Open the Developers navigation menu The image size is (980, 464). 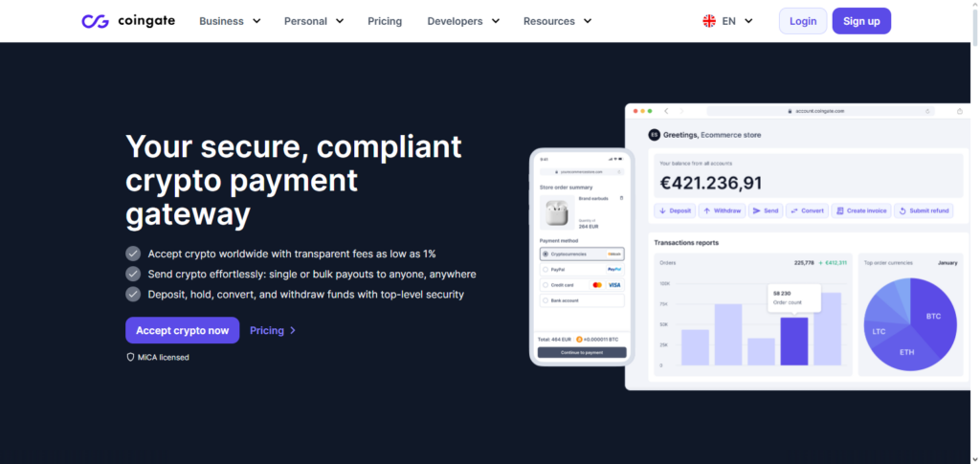[x=462, y=21]
